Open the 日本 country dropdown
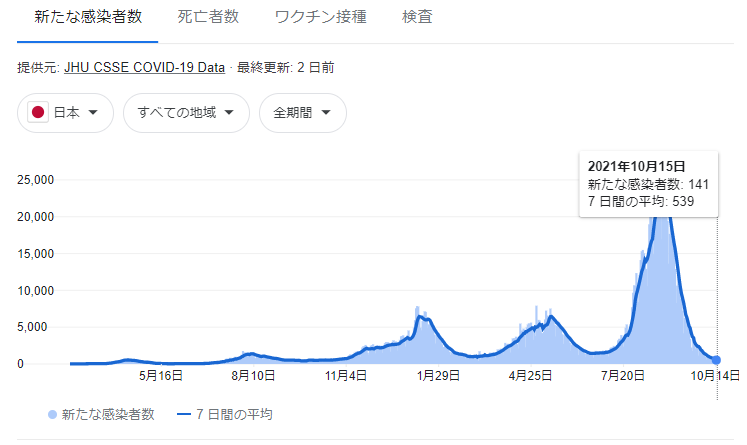This screenshot has height=445, width=747. (65, 113)
